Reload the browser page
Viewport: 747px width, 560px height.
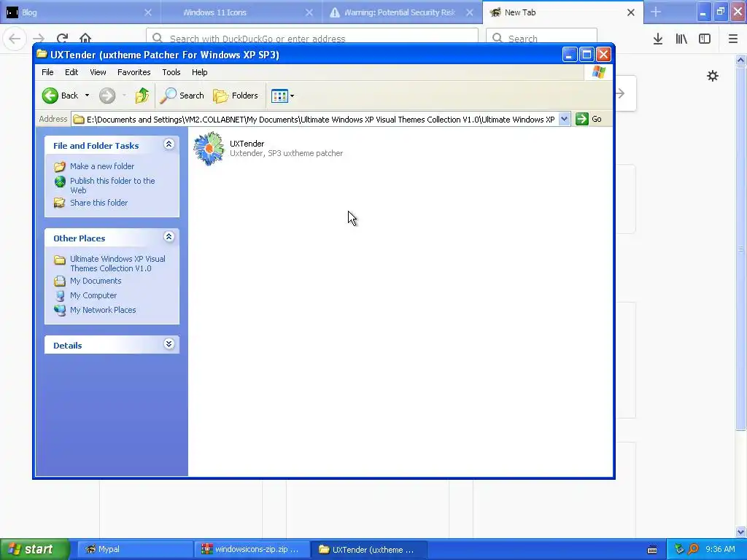coord(63,38)
